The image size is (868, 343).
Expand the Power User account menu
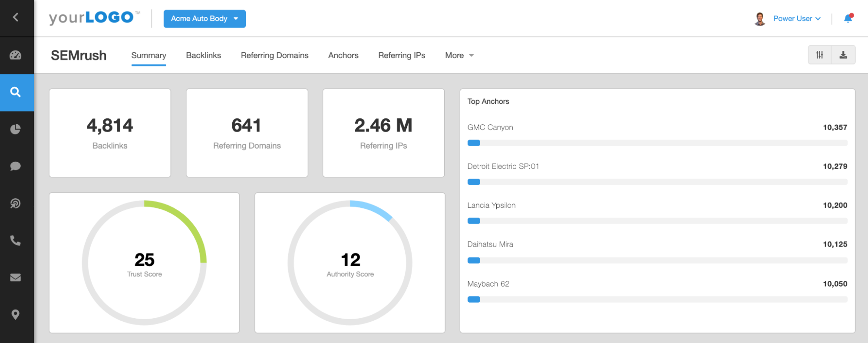797,19
